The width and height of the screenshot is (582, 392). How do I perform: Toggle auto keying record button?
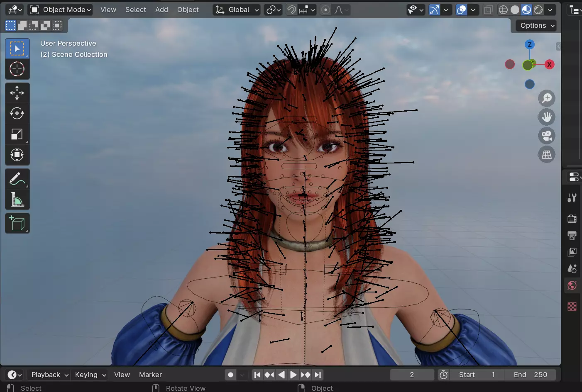click(231, 375)
